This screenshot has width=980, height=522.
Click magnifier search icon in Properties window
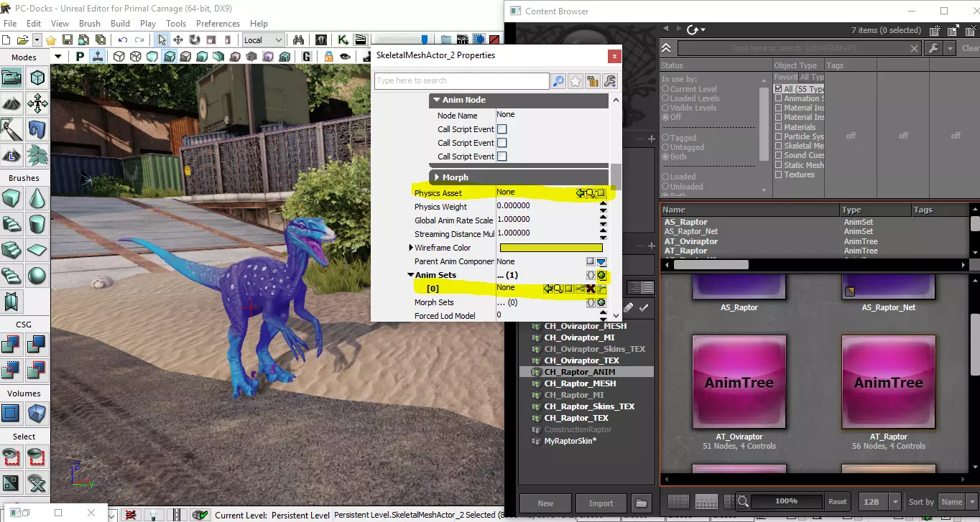click(558, 81)
